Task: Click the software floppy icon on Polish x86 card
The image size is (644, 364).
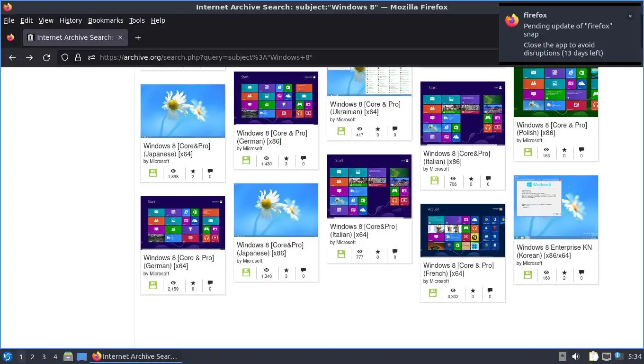Action: [528, 152]
